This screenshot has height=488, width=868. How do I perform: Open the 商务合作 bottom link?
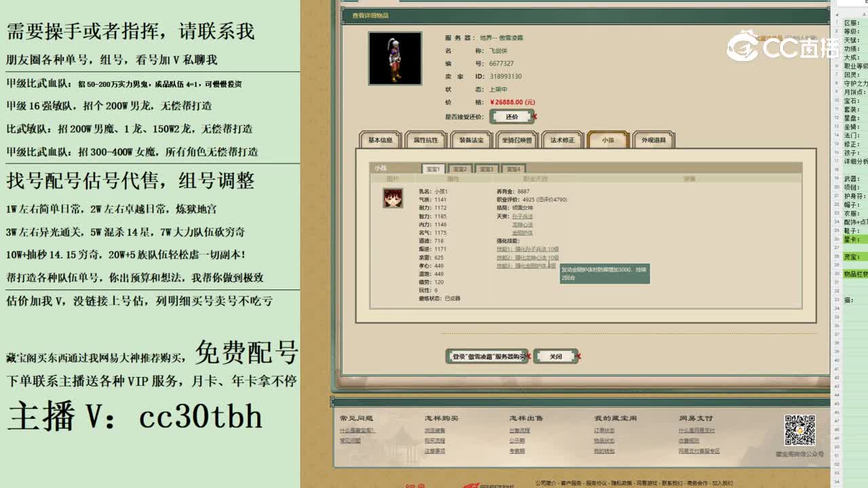point(697,483)
